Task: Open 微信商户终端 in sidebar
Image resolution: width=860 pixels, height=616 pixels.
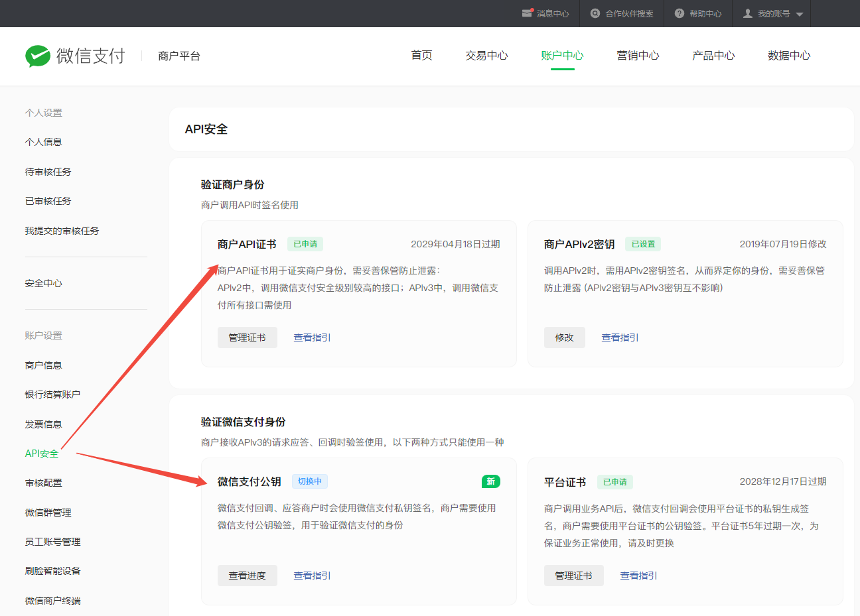Action: click(53, 601)
